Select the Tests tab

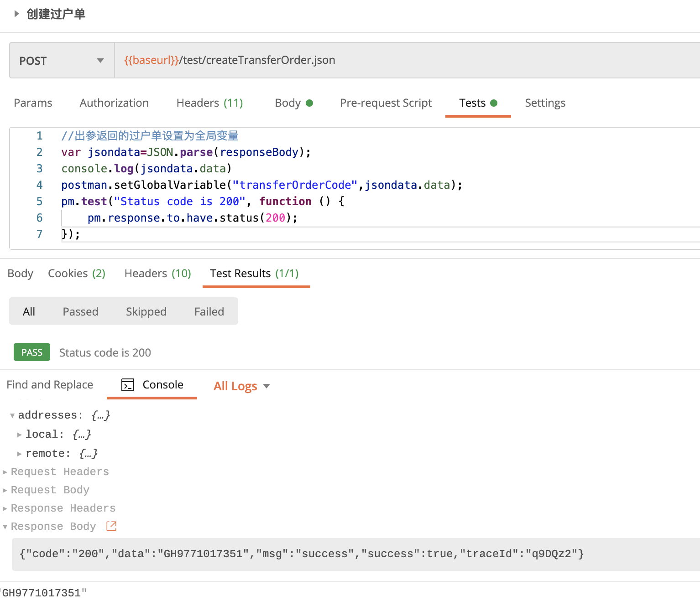(478, 103)
